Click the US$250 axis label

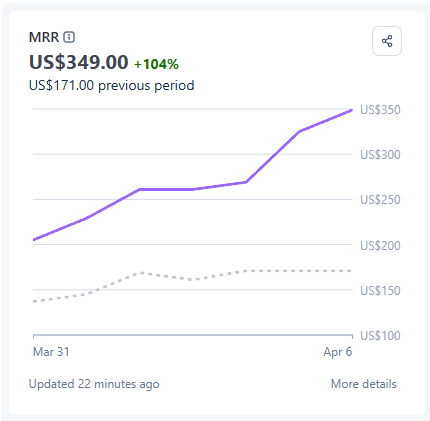(x=380, y=200)
